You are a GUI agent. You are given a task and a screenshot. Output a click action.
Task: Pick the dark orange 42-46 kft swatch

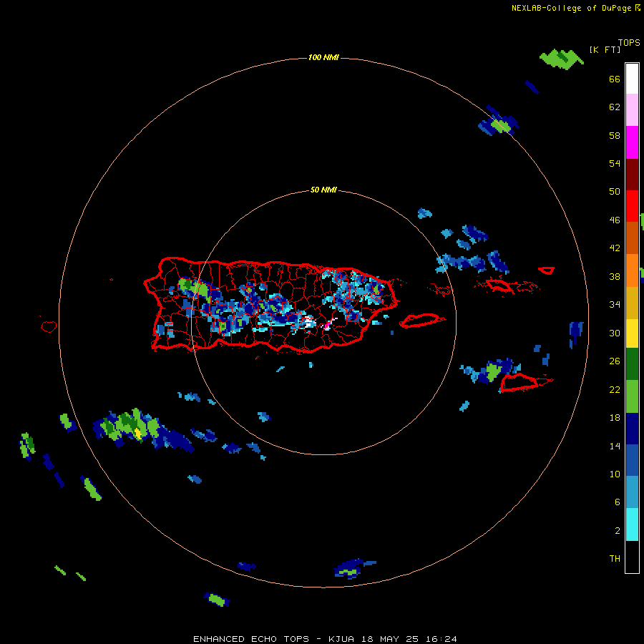(x=632, y=238)
